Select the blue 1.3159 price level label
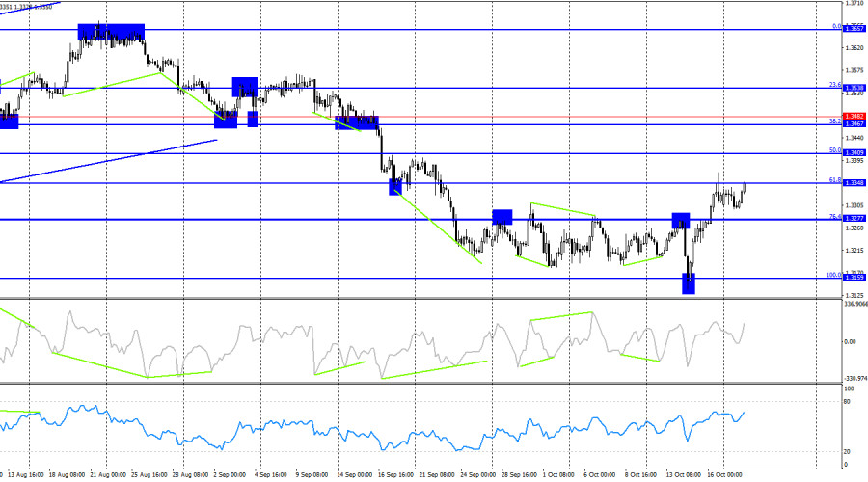Screen dimensions: 868x482 coord(854,278)
